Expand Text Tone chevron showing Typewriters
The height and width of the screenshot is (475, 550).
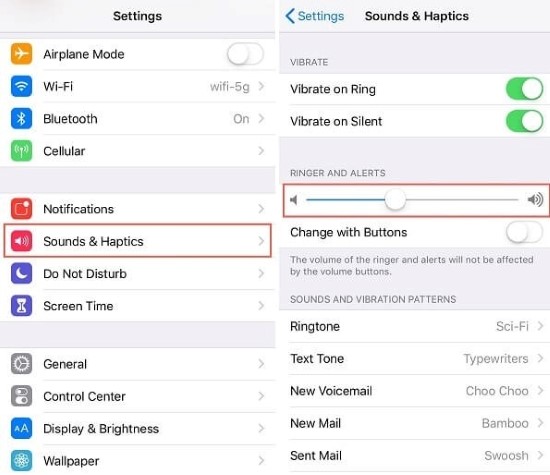[541, 359]
